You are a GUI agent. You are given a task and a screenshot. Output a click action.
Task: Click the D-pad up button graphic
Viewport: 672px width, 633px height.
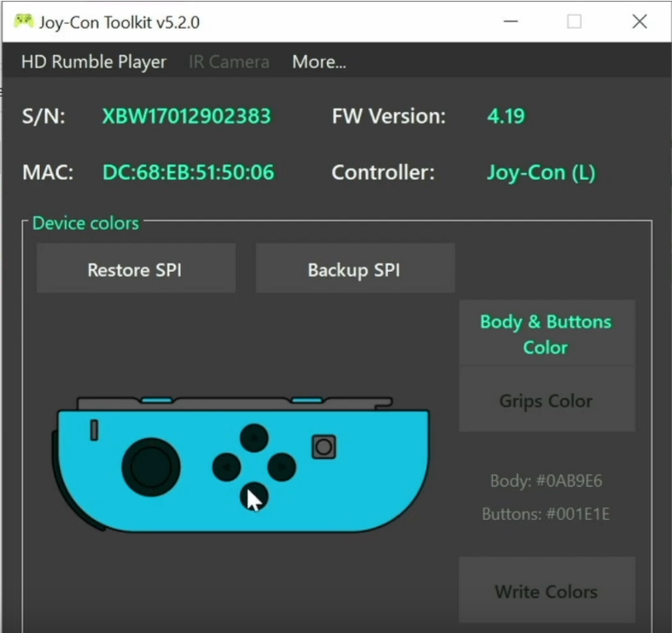(254, 438)
